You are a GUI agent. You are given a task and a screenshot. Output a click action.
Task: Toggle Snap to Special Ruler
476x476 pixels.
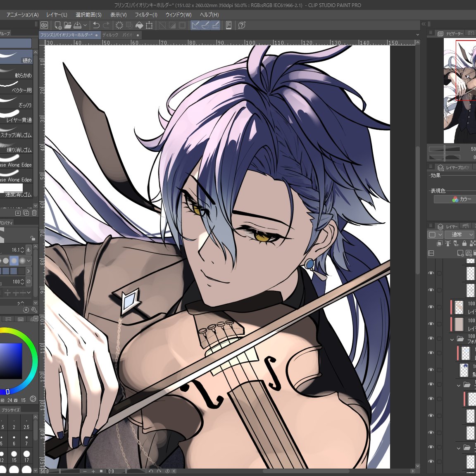click(x=205, y=25)
